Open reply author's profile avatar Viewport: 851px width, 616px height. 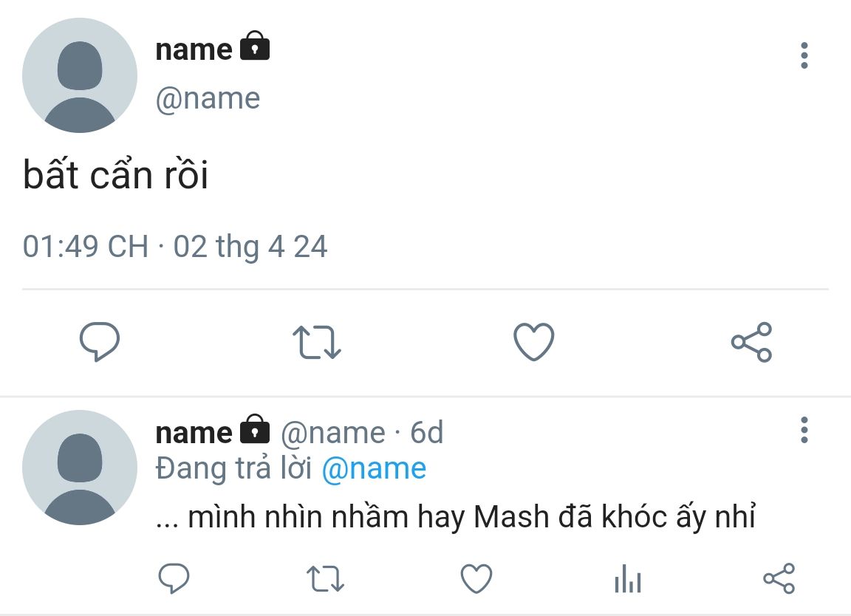click(80, 468)
